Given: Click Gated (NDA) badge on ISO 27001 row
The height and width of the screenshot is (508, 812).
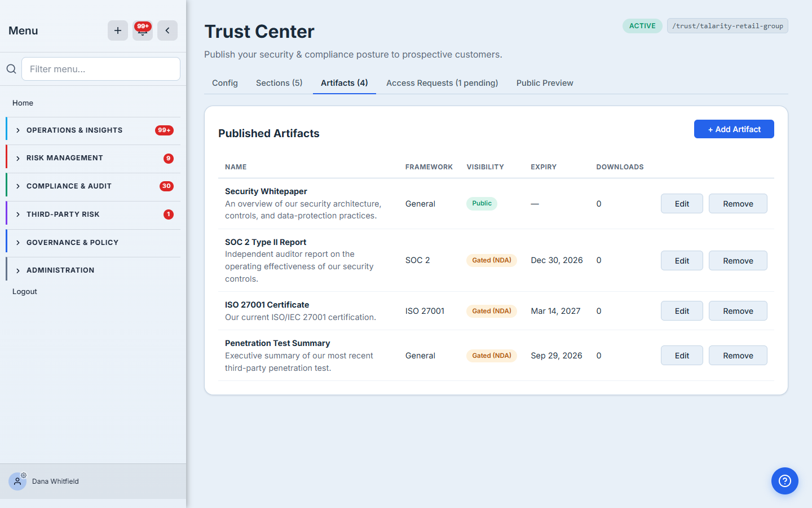Looking at the screenshot, I should click(x=492, y=311).
